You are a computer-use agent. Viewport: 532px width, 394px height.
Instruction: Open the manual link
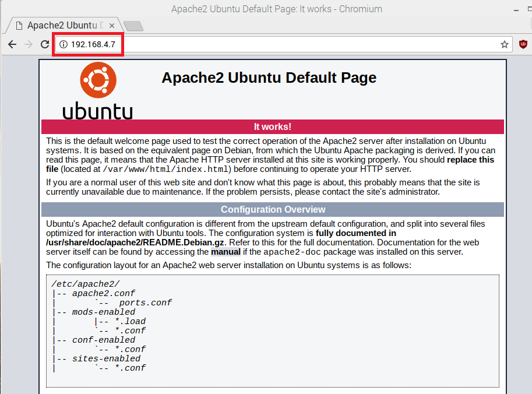[226, 252]
